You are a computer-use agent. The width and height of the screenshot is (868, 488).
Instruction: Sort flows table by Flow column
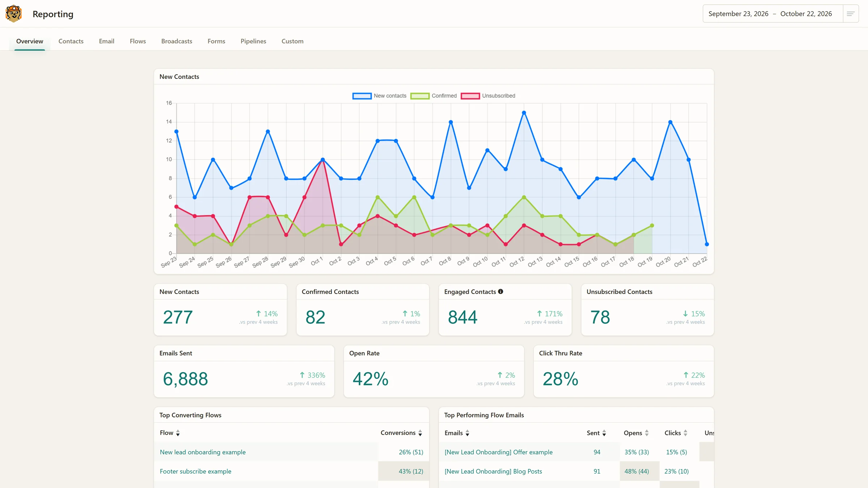coord(170,433)
